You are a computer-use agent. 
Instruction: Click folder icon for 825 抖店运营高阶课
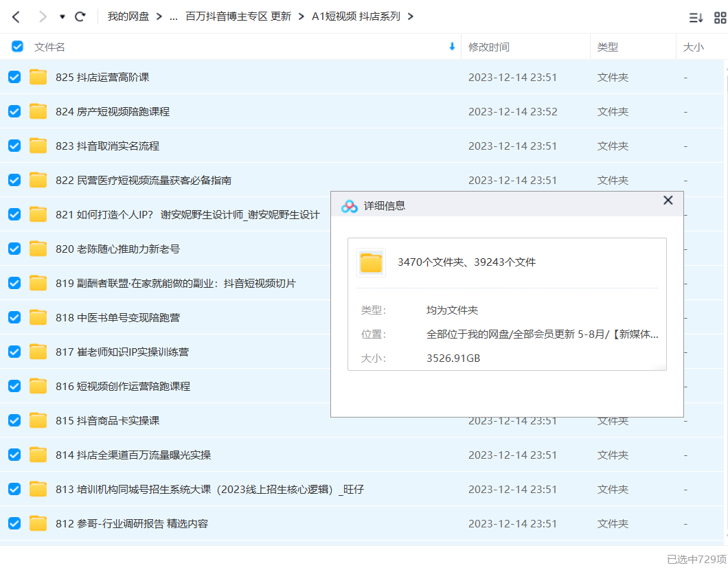click(x=38, y=78)
